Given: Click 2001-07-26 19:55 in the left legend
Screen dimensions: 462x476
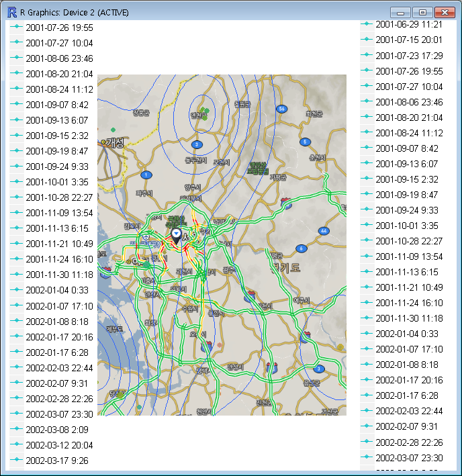Looking at the screenshot, I should tap(59, 28).
